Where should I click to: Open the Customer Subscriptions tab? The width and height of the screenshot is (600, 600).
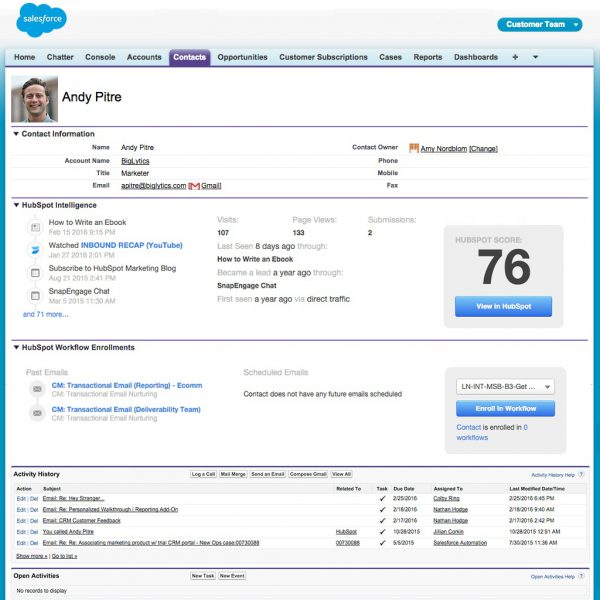point(323,57)
